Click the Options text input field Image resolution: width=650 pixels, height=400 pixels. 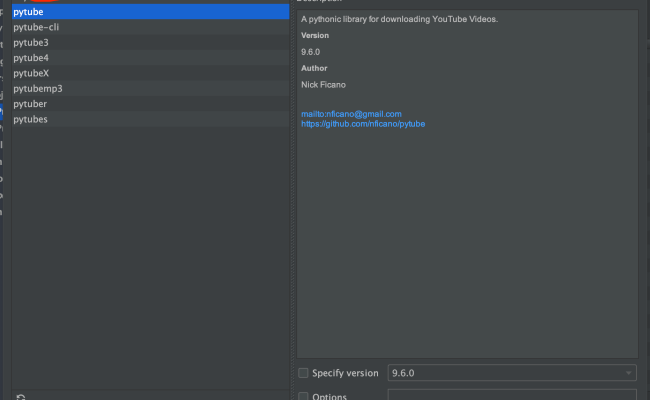[512, 395]
